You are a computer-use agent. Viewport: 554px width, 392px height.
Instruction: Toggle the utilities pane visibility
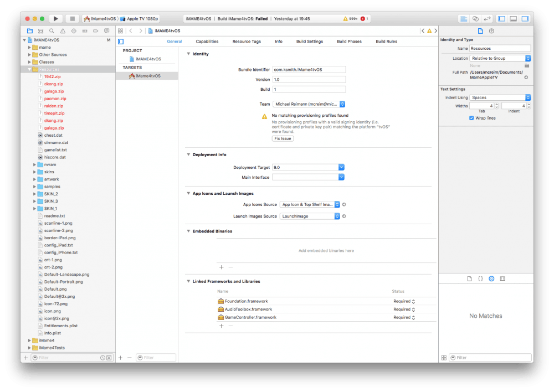(525, 19)
